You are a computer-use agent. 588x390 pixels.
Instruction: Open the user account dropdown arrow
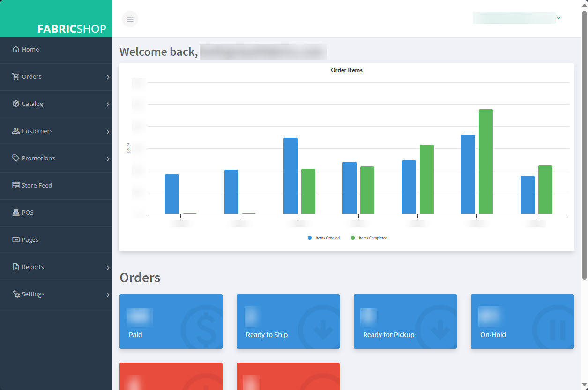point(558,18)
